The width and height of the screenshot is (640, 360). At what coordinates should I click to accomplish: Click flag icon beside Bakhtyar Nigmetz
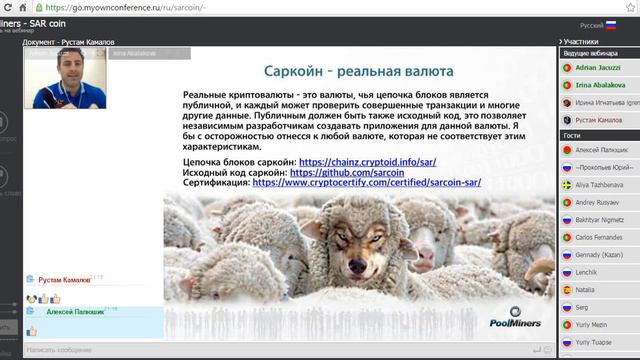point(567,220)
